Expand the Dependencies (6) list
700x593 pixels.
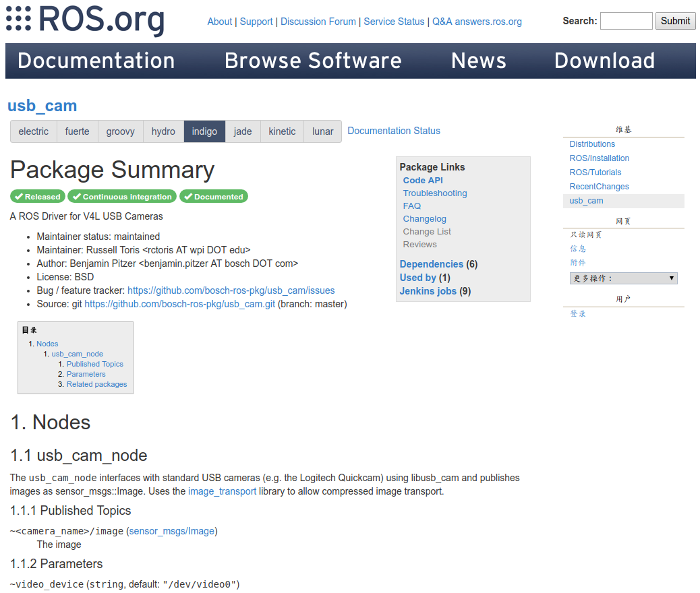pos(431,264)
